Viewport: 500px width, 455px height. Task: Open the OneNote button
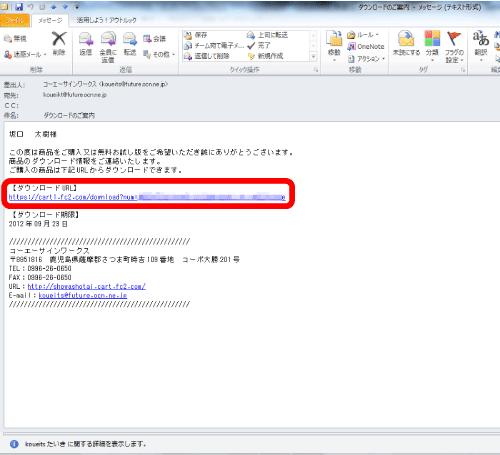[x=366, y=47]
